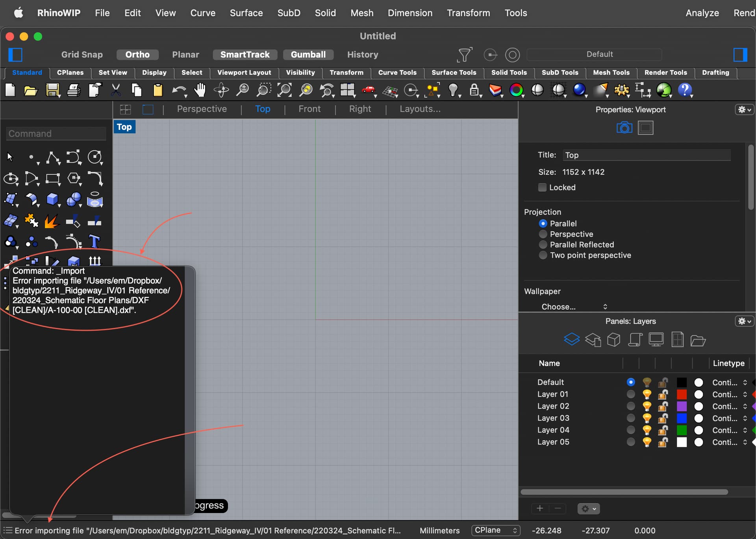
Task: Open the Layers panel icon
Action: pyautogui.click(x=572, y=339)
